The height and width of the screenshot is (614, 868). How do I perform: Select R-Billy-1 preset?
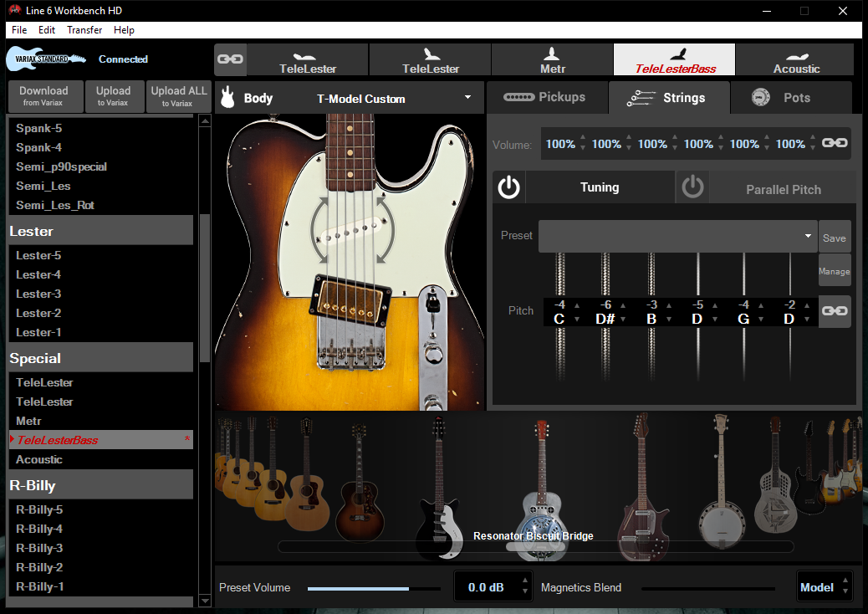click(100, 586)
